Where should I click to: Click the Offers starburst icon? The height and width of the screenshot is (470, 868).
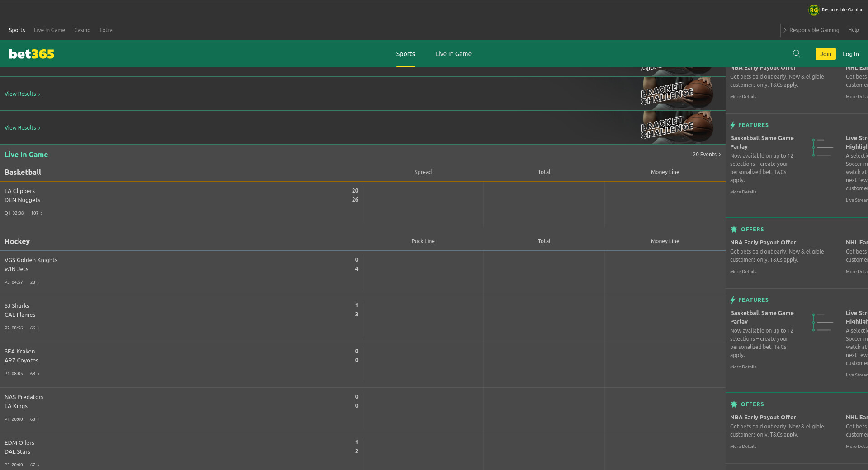point(734,230)
